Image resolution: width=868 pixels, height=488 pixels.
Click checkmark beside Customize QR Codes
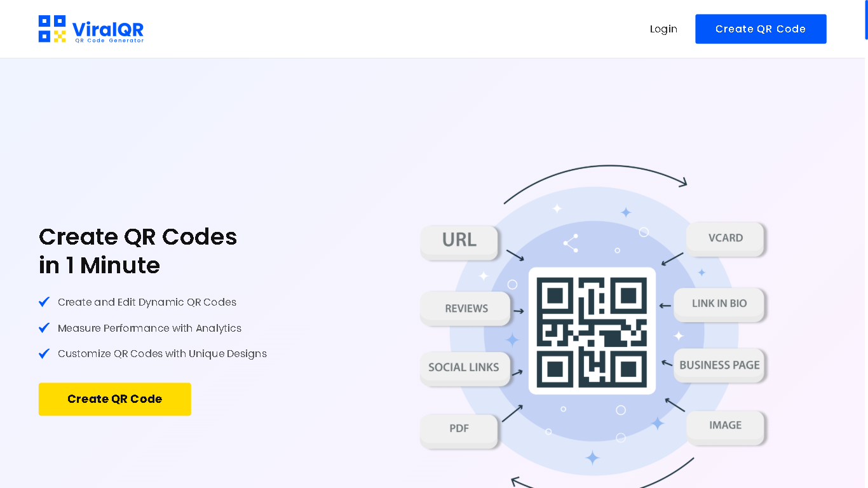point(44,353)
